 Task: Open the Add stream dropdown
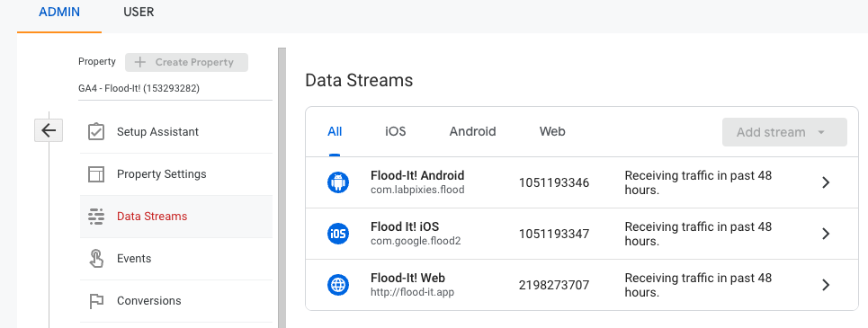click(x=784, y=132)
